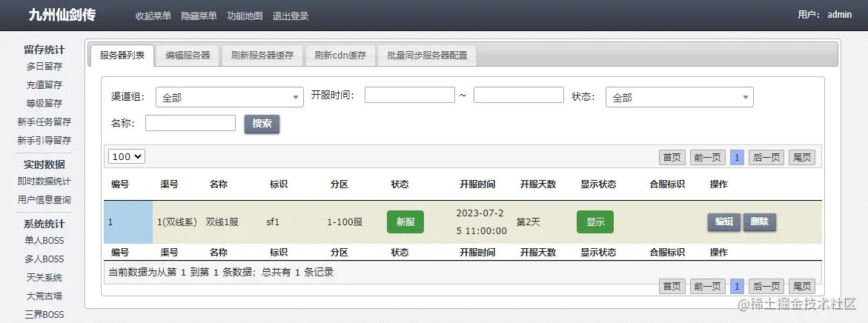This screenshot has width=868, height=323.
Task: Open the 100 page-size selector
Action: pos(127,156)
